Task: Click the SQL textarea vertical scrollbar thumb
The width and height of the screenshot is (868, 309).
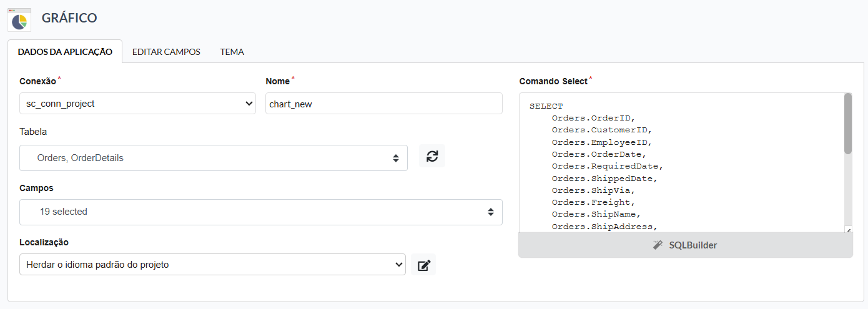Action: click(848, 124)
